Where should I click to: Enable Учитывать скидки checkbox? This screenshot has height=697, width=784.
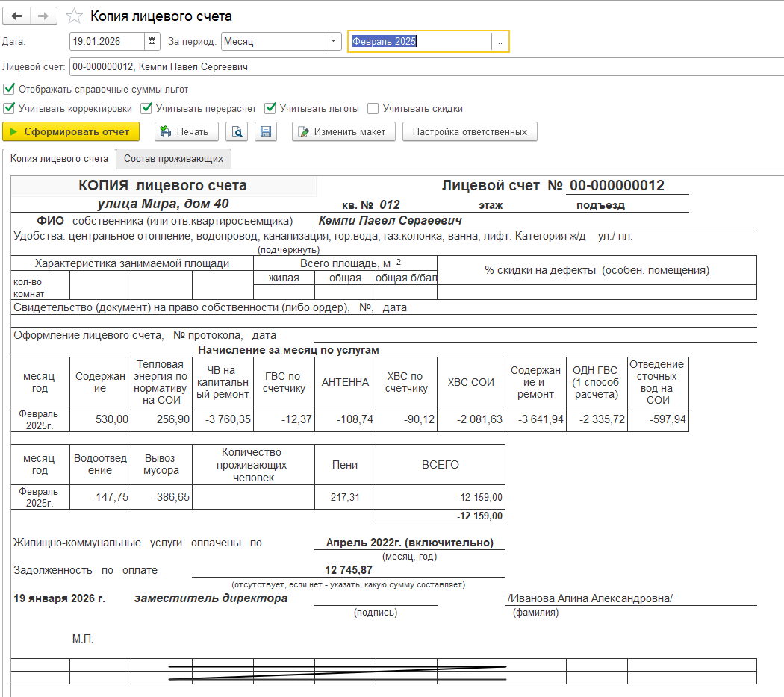[373, 108]
